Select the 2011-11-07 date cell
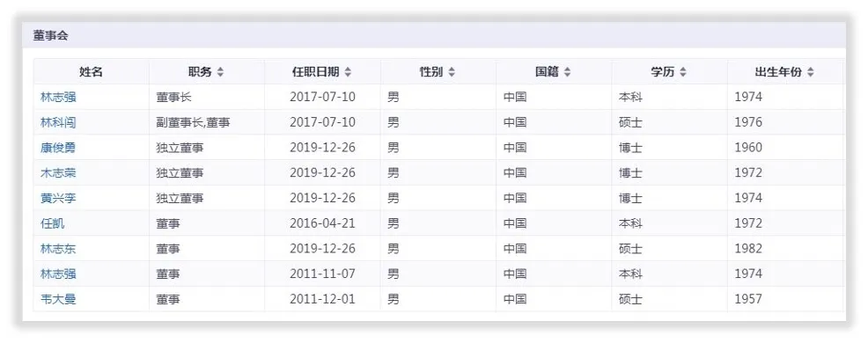The width and height of the screenshot is (868, 343). [322, 274]
